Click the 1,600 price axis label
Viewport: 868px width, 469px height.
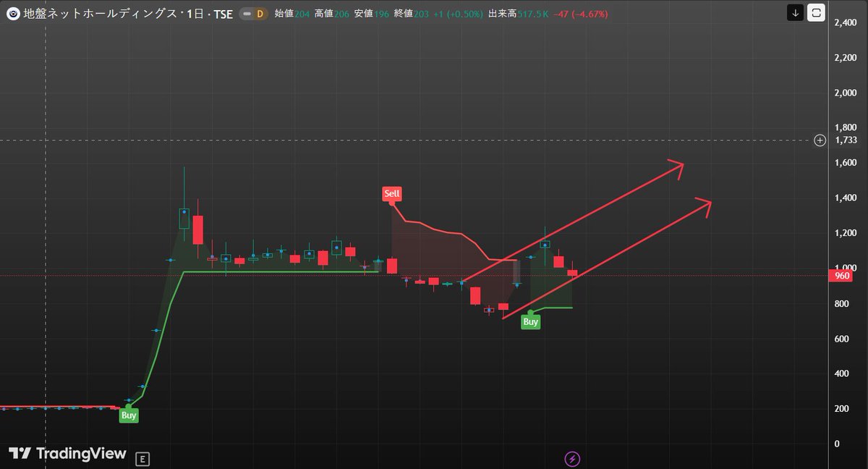[846, 164]
